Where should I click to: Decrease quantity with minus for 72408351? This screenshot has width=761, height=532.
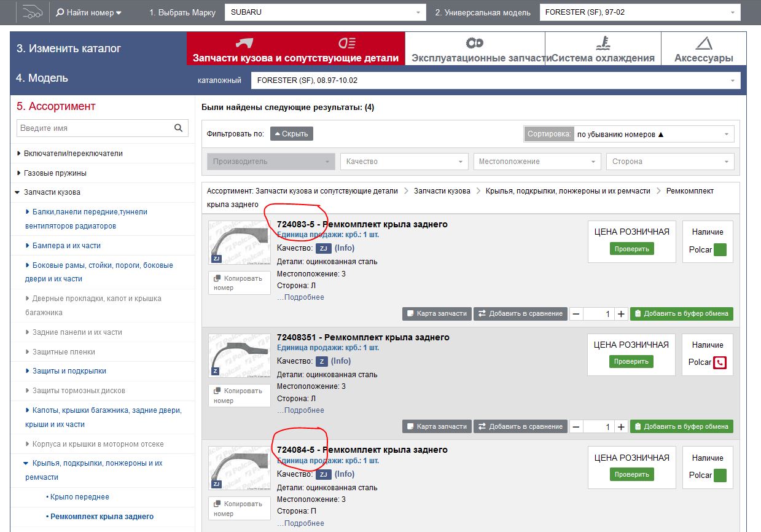coord(576,426)
